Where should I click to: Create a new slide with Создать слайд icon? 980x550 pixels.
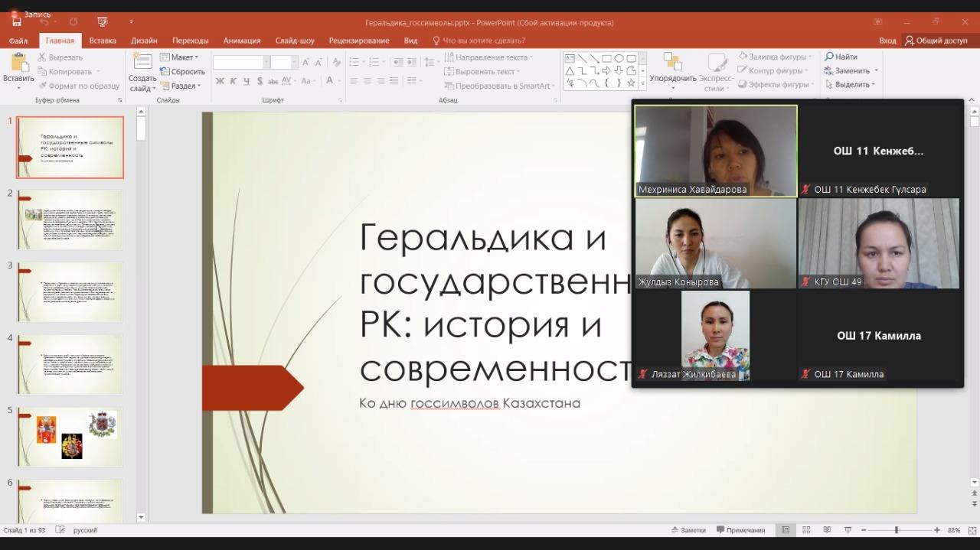[x=142, y=65]
